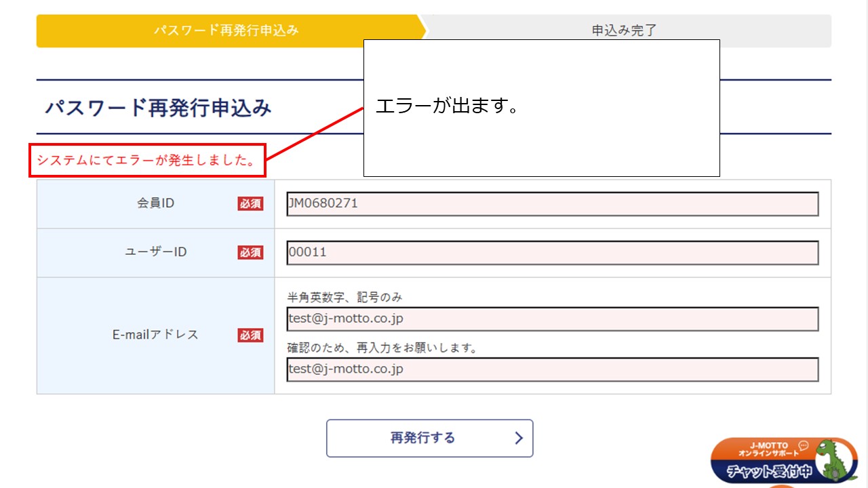This screenshot has width=868, height=488.
Task: Select the パスワード再発行申込み progress step
Action: click(226, 30)
